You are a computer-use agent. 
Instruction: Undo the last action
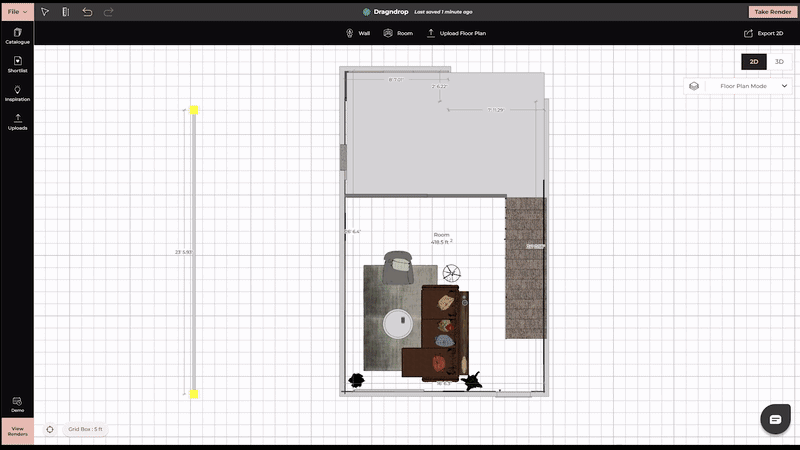pos(87,12)
